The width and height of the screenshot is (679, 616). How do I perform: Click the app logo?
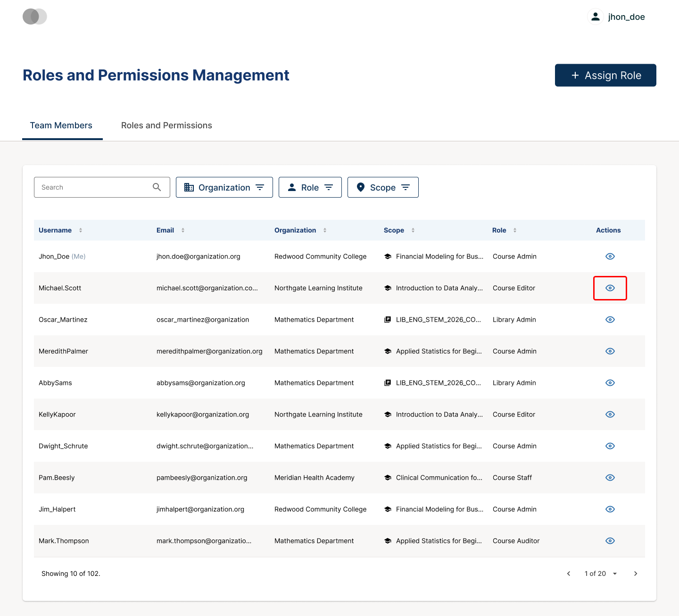tap(35, 17)
